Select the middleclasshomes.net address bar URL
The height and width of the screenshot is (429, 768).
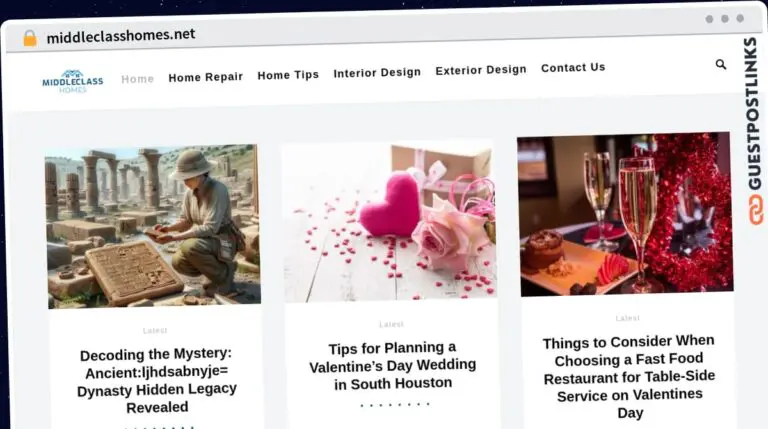[120, 36]
